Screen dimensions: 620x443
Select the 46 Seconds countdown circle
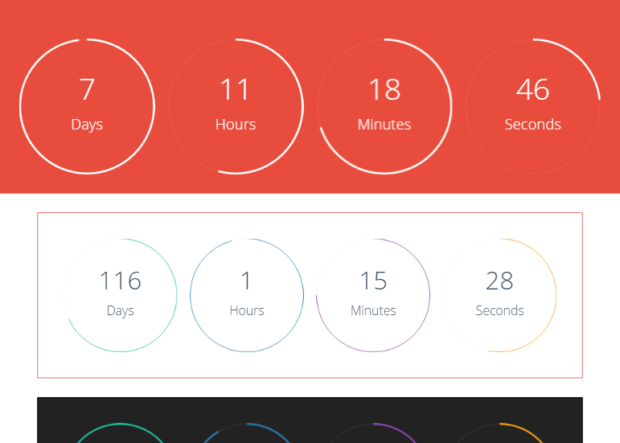tap(533, 106)
